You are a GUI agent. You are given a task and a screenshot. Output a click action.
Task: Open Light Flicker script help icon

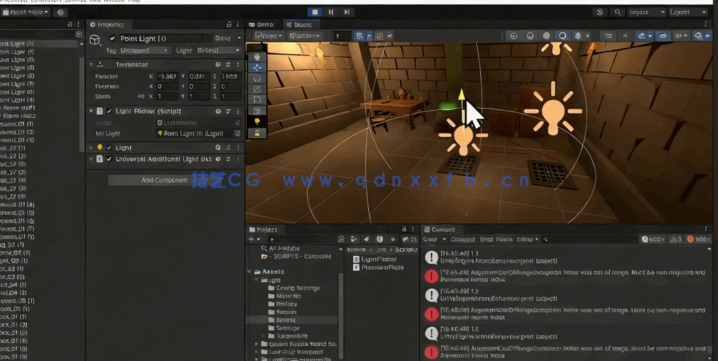(x=218, y=111)
